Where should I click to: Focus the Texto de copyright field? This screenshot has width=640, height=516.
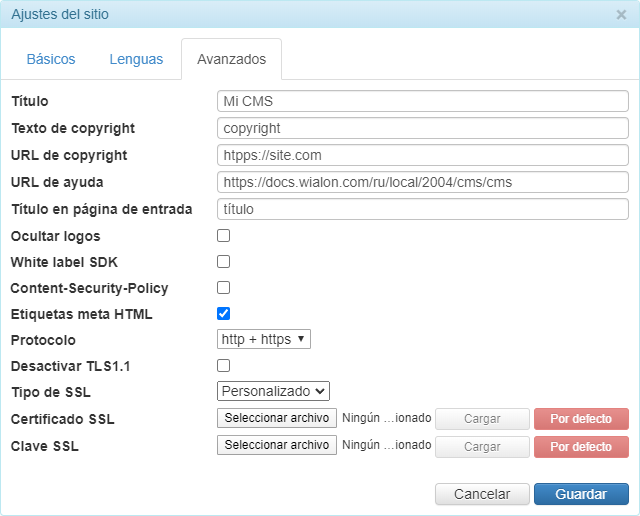[422, 128]
